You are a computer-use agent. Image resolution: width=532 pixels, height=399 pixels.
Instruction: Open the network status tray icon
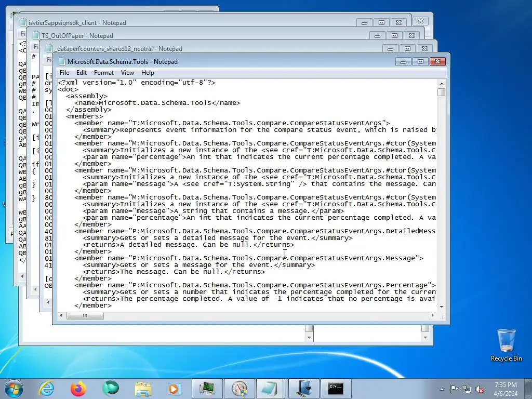[x=467, y=389]
